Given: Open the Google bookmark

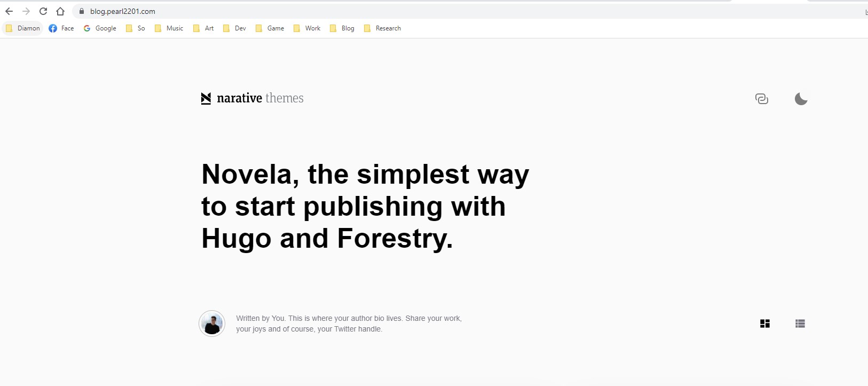Looking at the screenshot, I should pyautogui.click(x=100, y=28).
